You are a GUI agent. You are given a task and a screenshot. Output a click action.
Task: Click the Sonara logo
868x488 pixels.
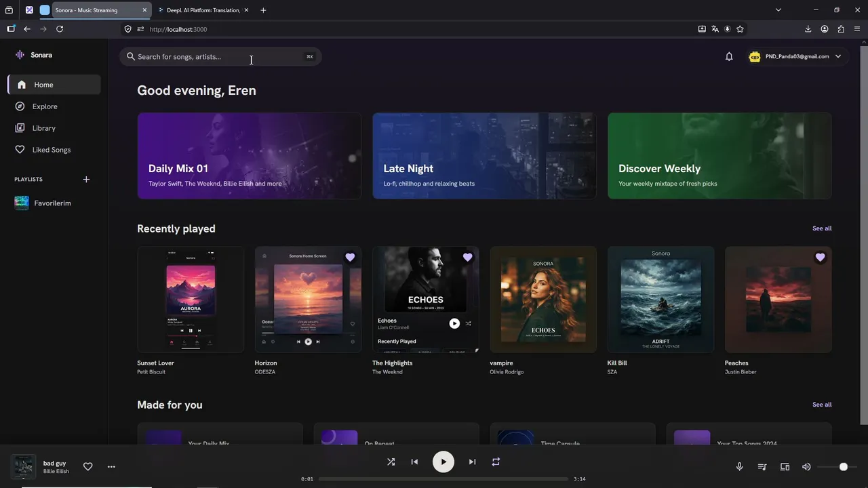coord(33,55)
